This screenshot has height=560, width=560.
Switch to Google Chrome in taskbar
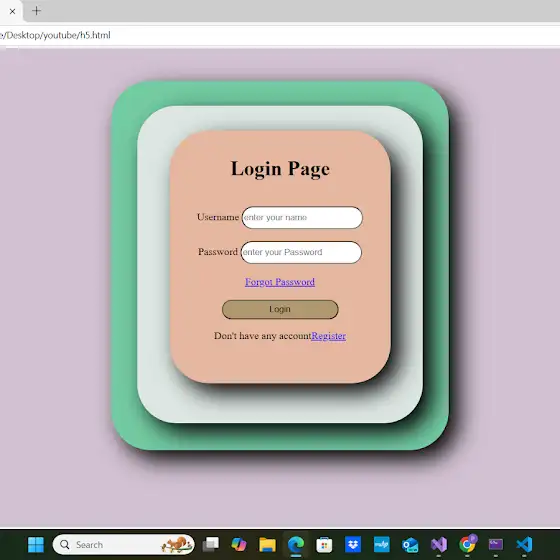point(467,544)
